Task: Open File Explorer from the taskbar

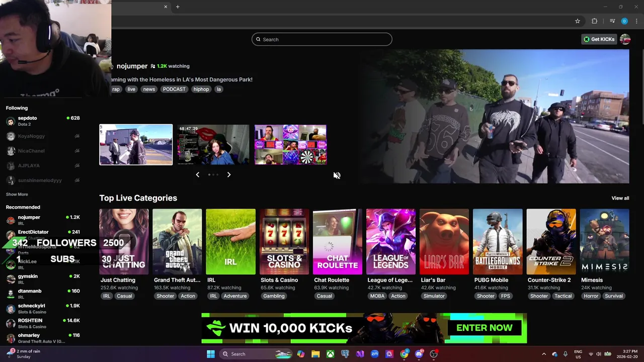Action: coord(315,354)
